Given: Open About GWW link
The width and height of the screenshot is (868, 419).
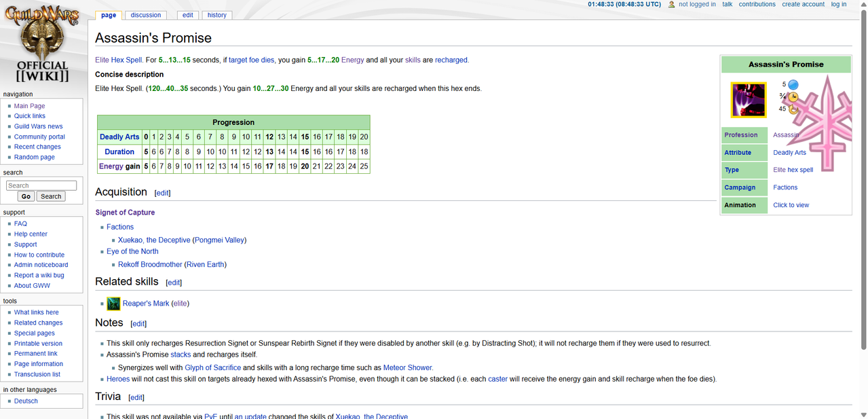Looking at the screenshot, I should pyautogui.click(x=32, y=285).
